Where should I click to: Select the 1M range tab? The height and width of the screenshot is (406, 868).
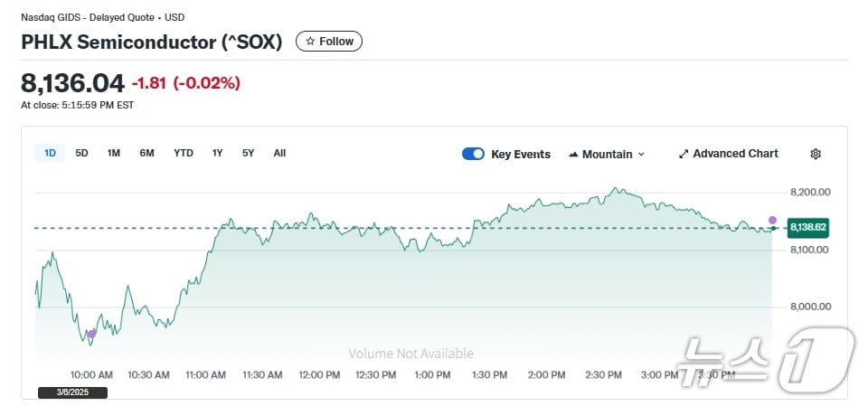tap(113, 154)
